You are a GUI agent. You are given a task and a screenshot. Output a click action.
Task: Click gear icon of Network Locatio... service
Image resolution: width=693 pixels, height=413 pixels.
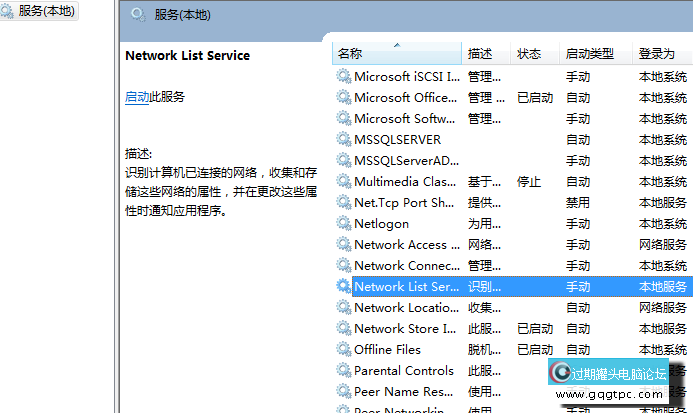343,307
